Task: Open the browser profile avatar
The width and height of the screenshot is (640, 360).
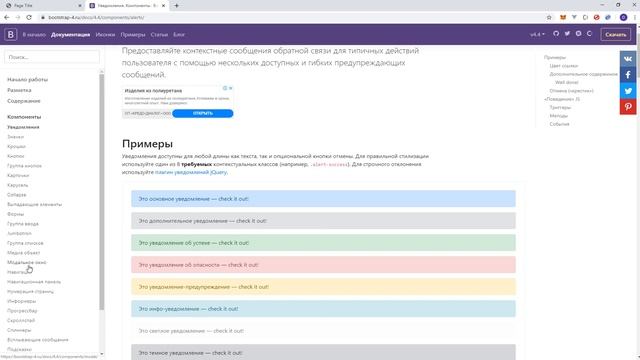Action: 623,17
